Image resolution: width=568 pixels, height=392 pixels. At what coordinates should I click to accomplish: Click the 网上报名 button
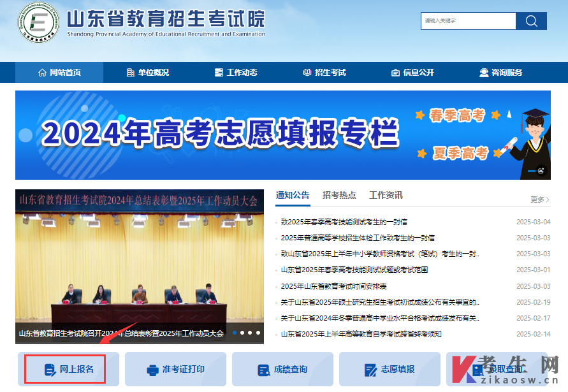[x=68, y=369]
